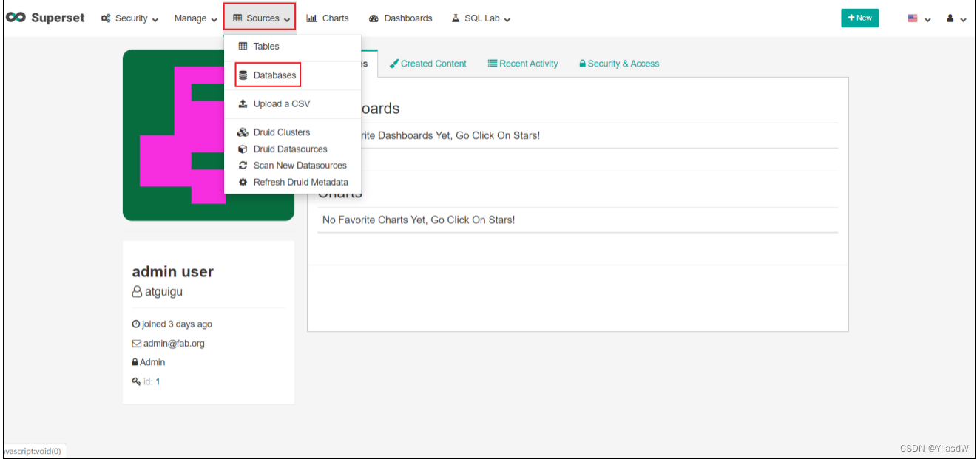This screenshot has height=459, width=980.
Task: Click the person icon in navbar
Action: [950, 18]
